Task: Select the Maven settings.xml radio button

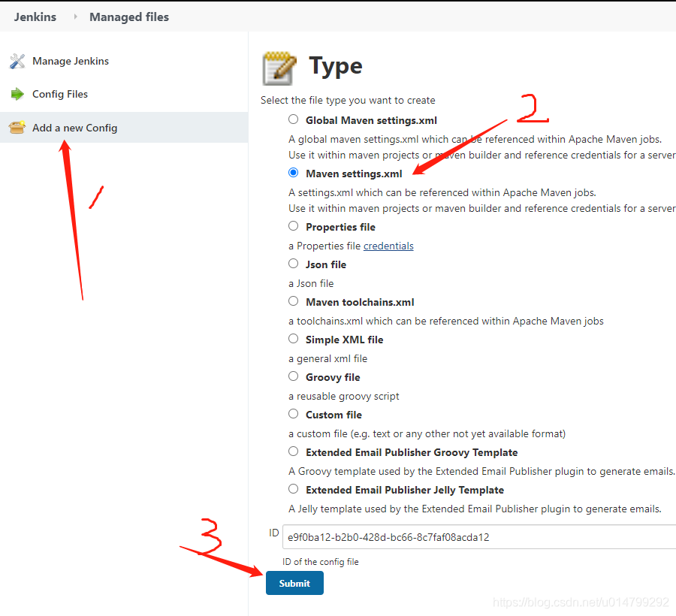Action: [x=293, y=173]
